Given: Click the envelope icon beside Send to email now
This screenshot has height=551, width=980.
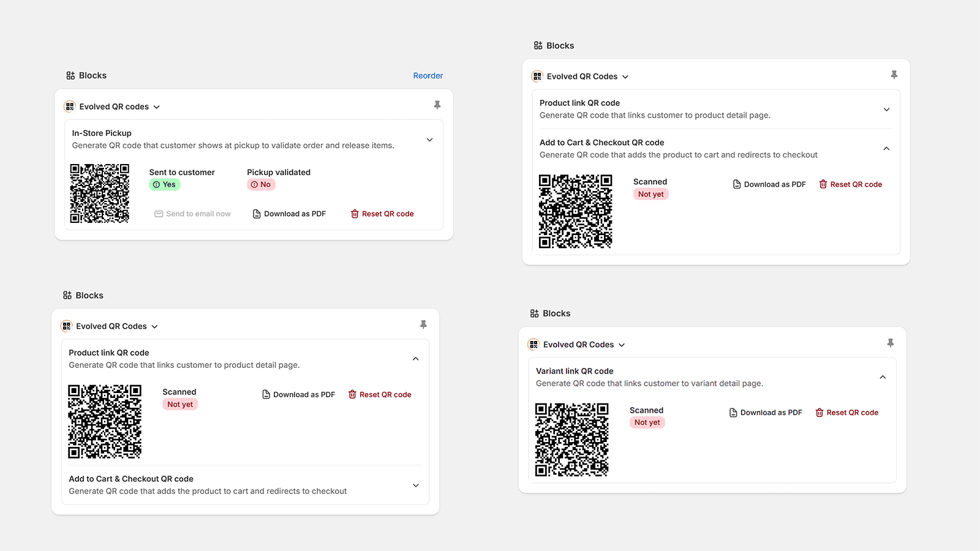Looking at the screenshot, I should pyautogui.click(x=159, y=213).
